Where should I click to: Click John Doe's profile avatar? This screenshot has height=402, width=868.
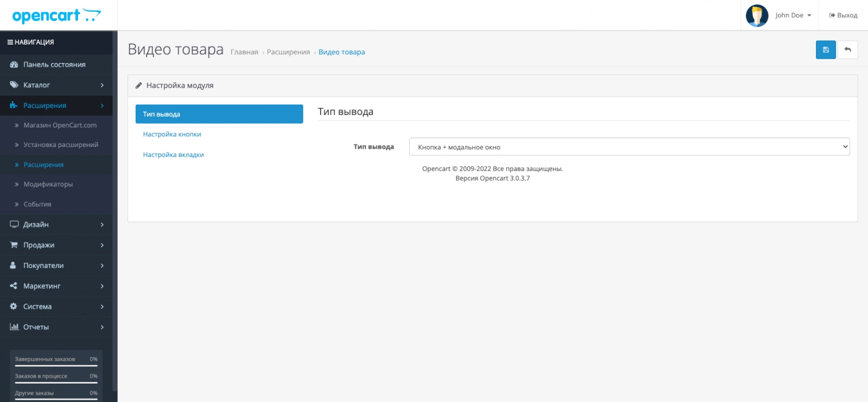point(757,16)
